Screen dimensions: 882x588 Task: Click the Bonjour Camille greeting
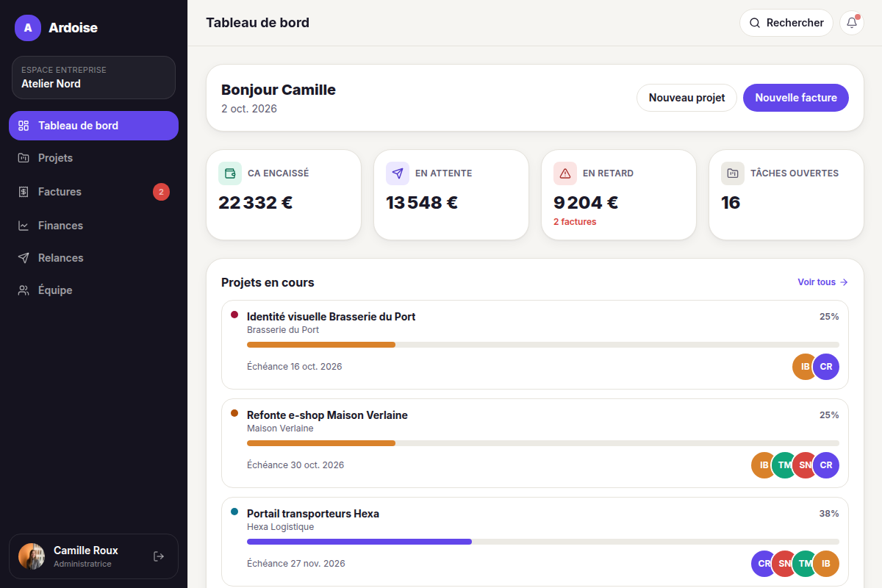pos(279,90)
